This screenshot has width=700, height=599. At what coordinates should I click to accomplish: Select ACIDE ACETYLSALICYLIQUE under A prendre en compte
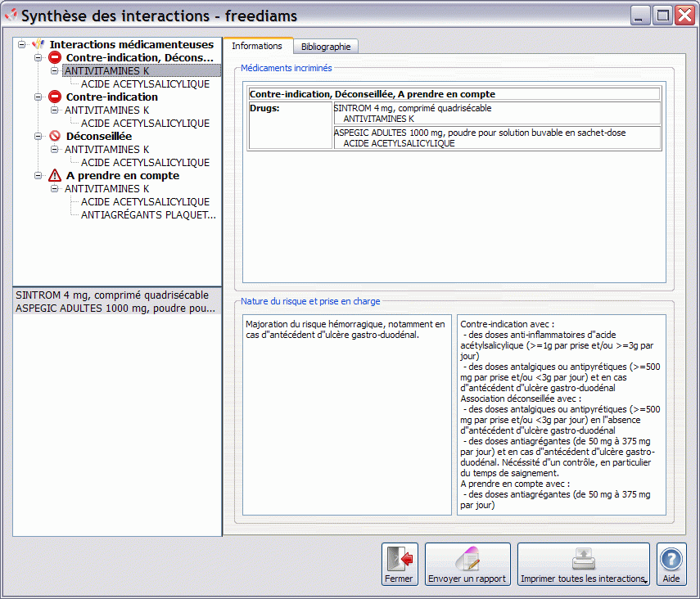[x=145, y=202]
